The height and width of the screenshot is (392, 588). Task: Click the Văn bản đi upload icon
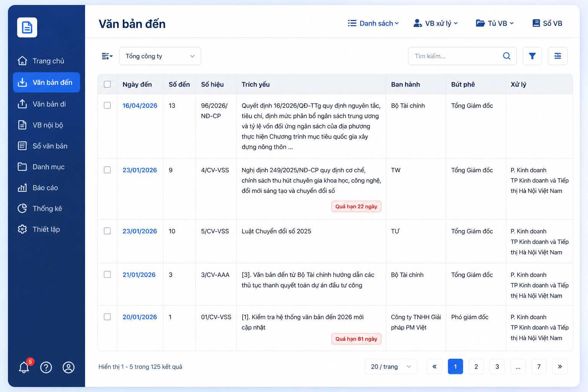[x=23, y=104]
